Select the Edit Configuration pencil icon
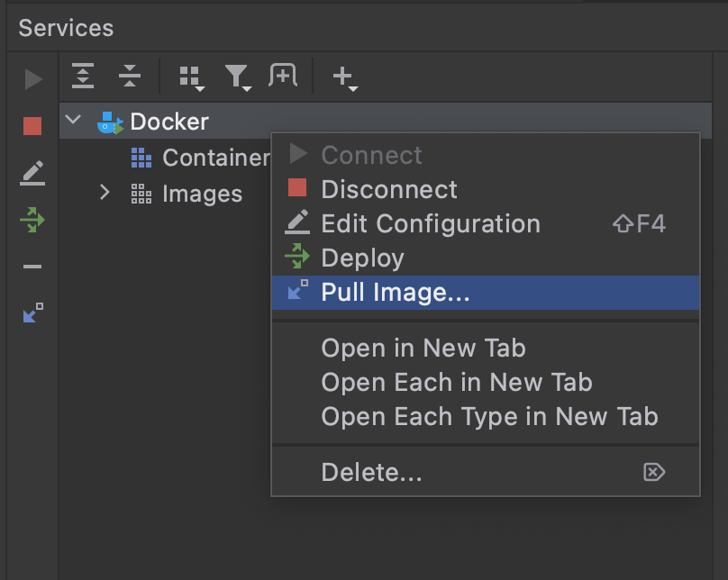The height and width of the screenshot is (580, 728). click(32, 173)
